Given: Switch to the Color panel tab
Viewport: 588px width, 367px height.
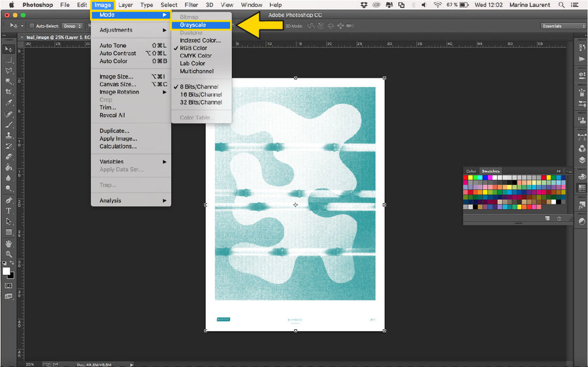Looking at the screenshot, I should pyautogui.click(x=471, y=171).
